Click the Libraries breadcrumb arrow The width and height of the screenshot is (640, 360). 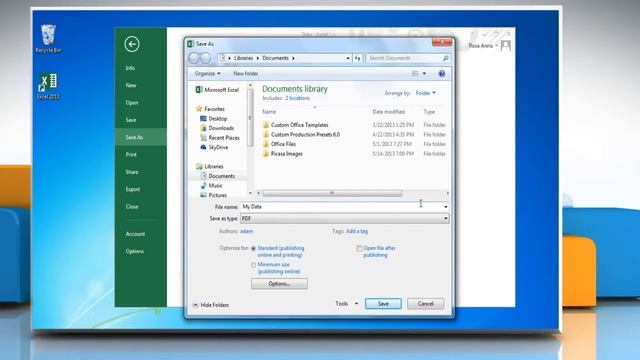click(258, 58)
